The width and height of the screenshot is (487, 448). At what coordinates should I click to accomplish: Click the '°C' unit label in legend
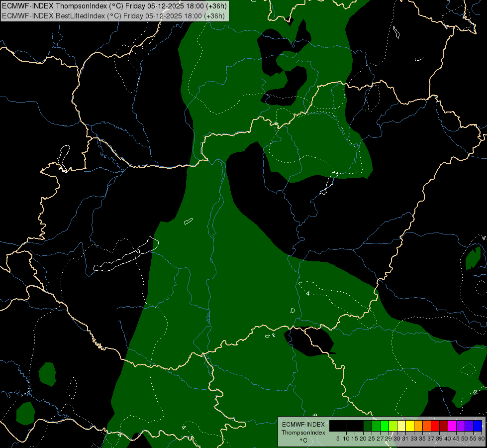304,441
